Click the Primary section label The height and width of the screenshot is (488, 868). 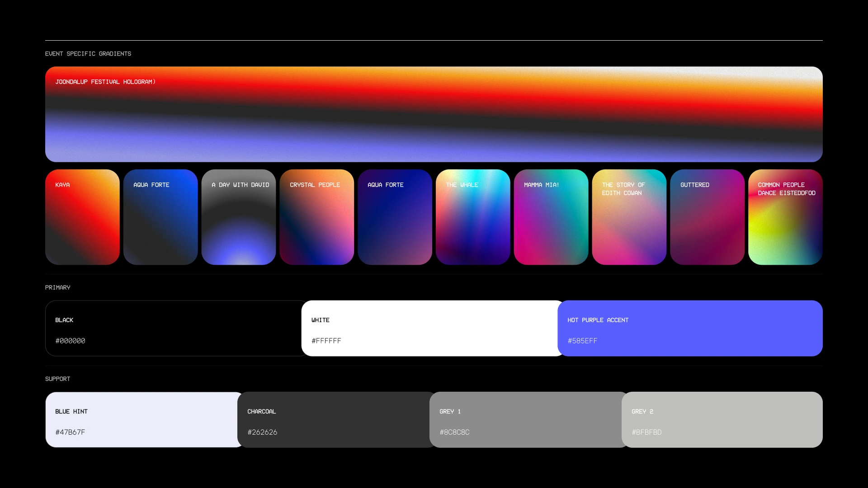pyautogui.click(x=57, y=287)
